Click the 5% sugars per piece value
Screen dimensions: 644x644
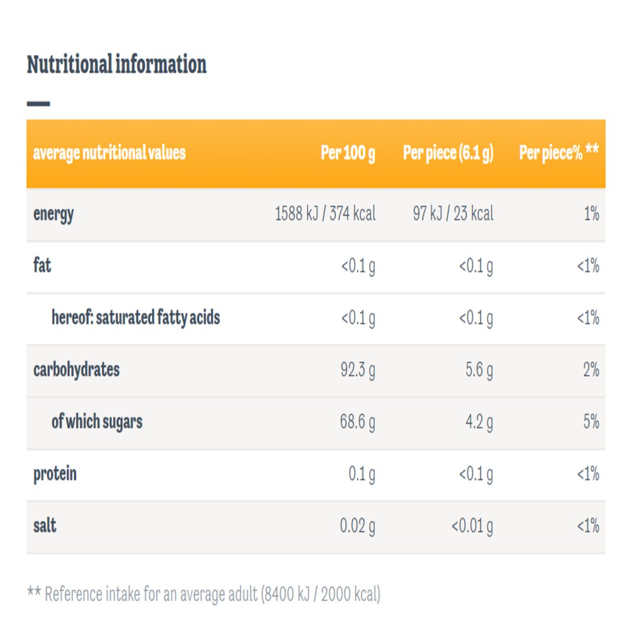tap(591, 422)
